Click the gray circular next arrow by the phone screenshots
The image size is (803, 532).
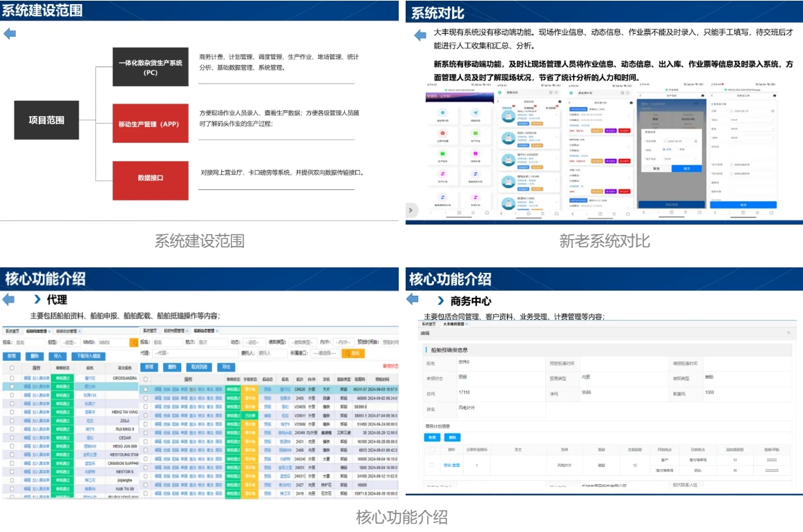[x=410, y=210]
